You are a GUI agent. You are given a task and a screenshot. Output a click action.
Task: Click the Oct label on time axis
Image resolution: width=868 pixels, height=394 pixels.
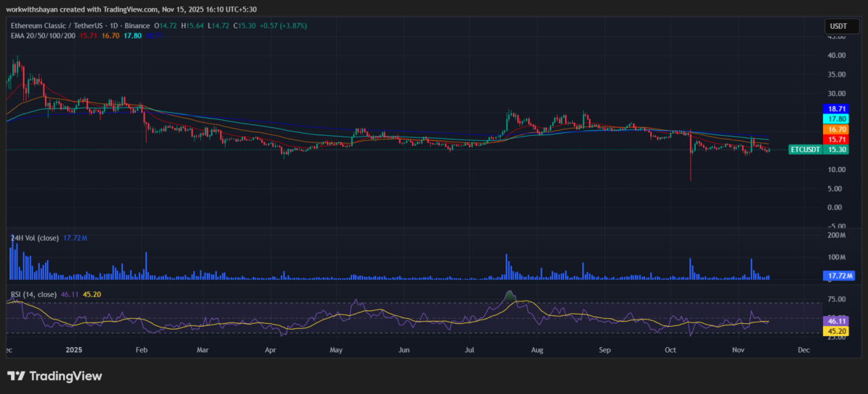click(x=670, y=349)
